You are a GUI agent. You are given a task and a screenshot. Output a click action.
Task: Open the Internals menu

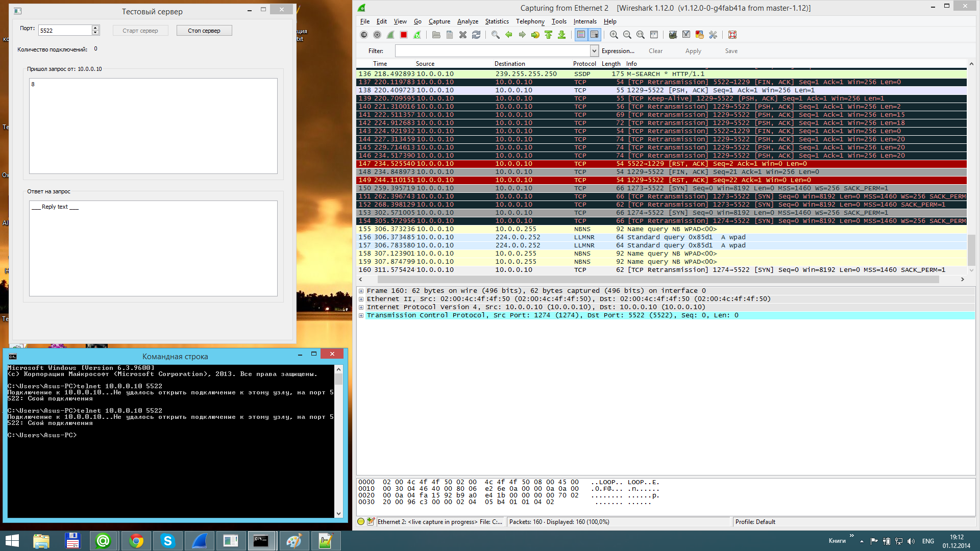click(585, 21)
